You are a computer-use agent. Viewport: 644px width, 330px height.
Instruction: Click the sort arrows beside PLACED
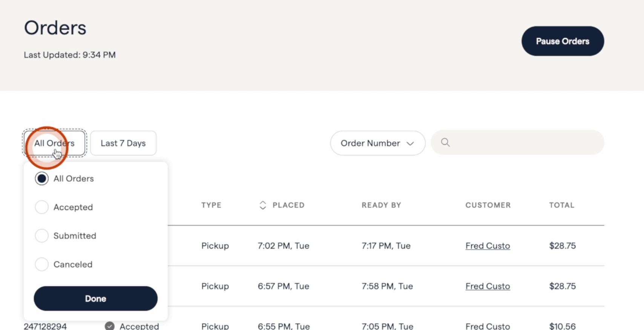pos(263,205)
